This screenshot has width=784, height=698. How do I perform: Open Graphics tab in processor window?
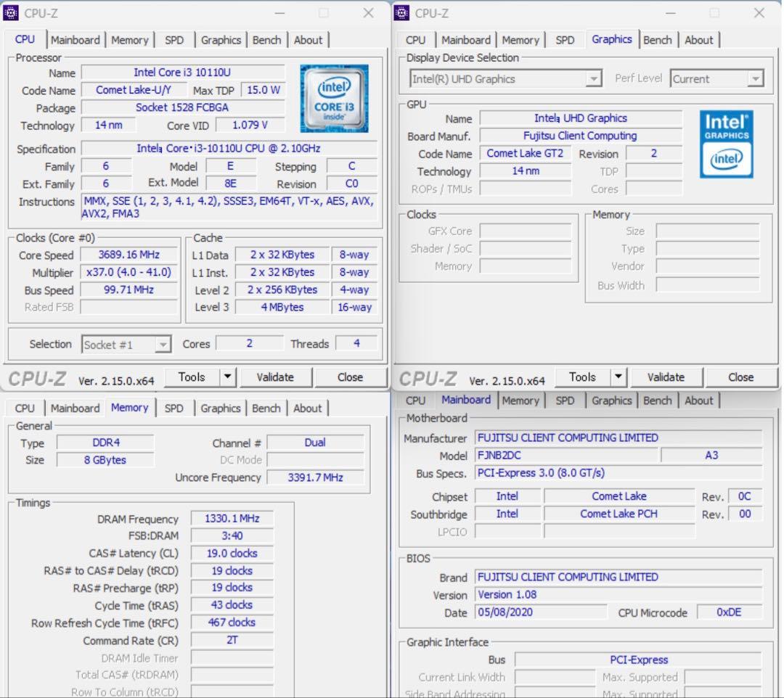click(x=221, y=40)
